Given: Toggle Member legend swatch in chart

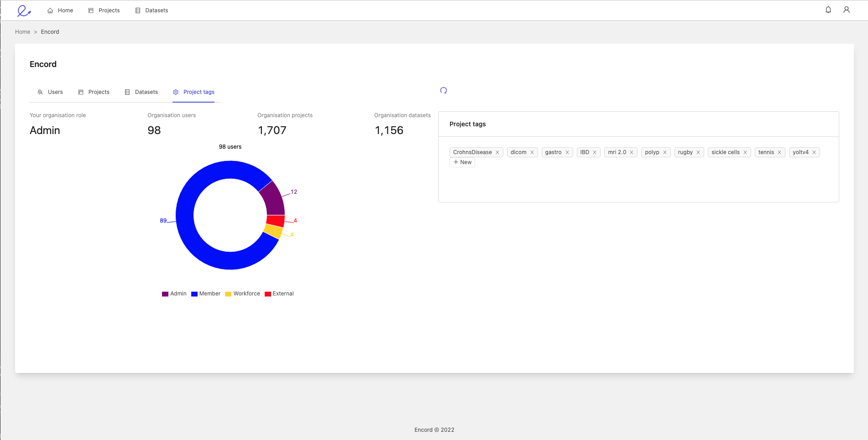Looking at the screenshot, I should coord(194,294).
